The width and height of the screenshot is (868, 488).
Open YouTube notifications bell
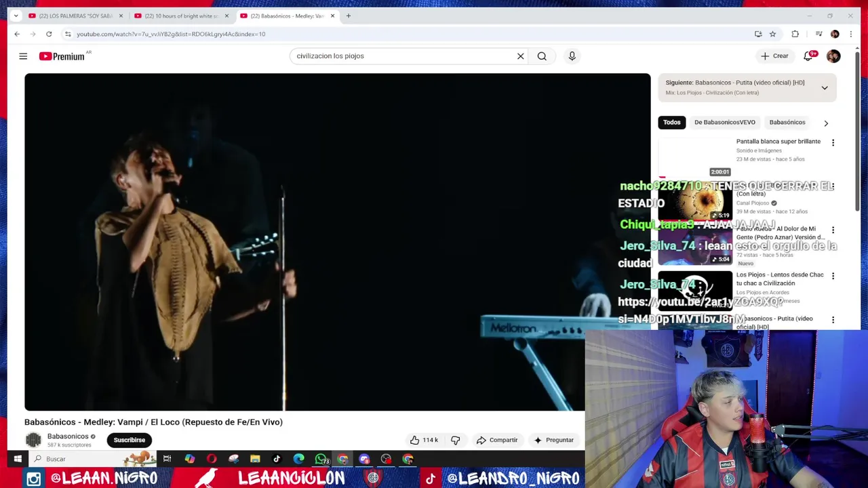coord(808,56)
